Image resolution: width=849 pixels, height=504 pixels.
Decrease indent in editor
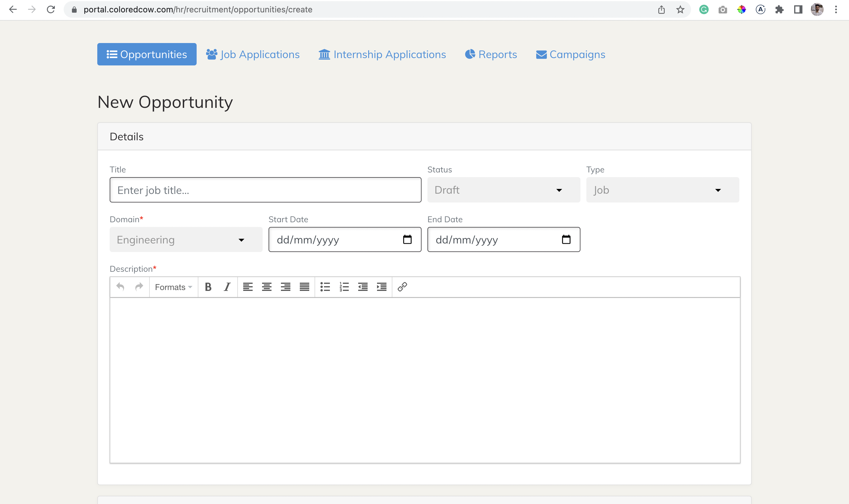pyautogui.click(x=363, y=287)
